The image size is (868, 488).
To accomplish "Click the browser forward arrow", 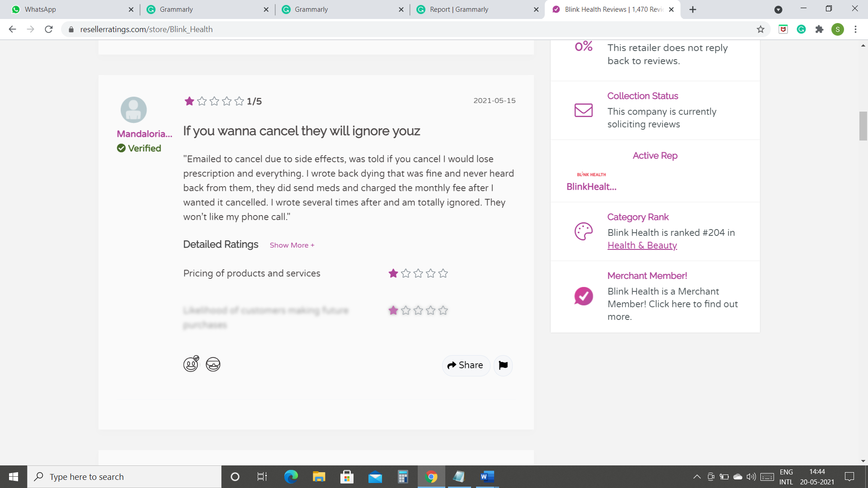I will [x=30, y=29].
